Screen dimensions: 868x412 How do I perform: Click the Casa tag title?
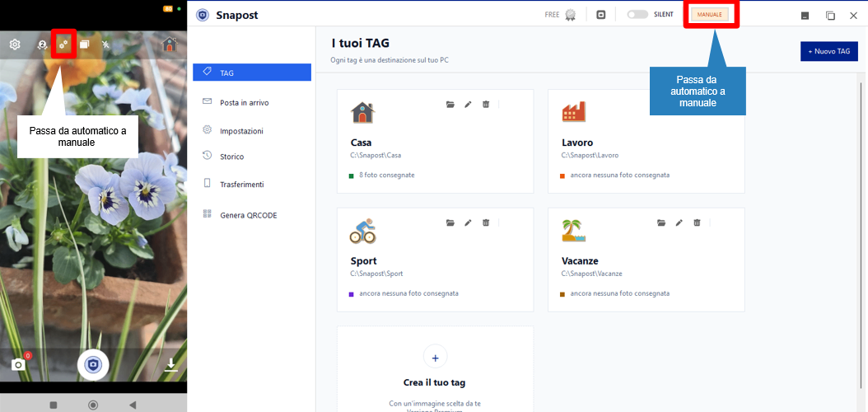(361, 143)
